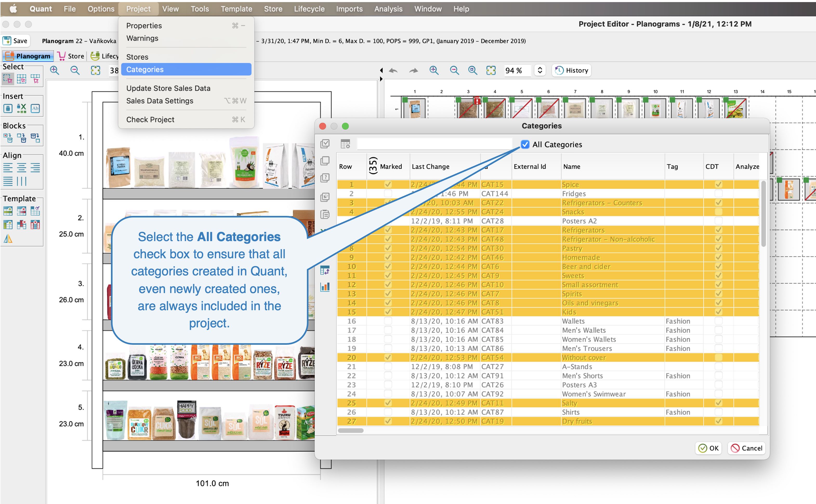Expand panel with the right triangle arrow
Screen dimensions: 816x504
tap(381, 79)
